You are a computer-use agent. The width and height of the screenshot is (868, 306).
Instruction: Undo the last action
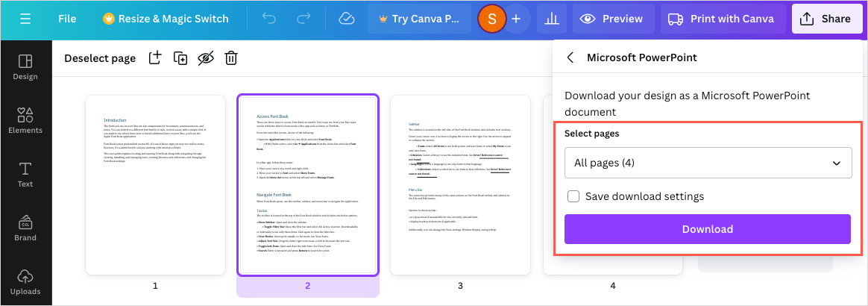(268, 19)
